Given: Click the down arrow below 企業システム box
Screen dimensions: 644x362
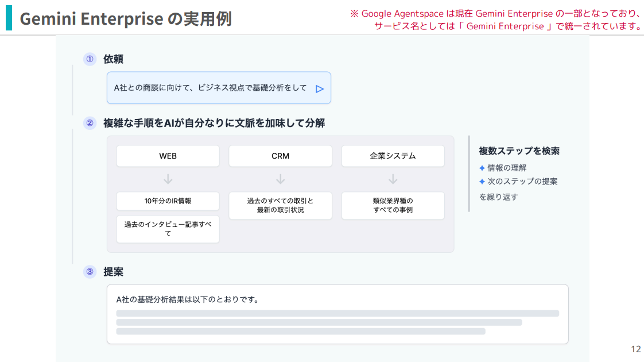Looking at the screenshot, I should click(x=393, y=179).
